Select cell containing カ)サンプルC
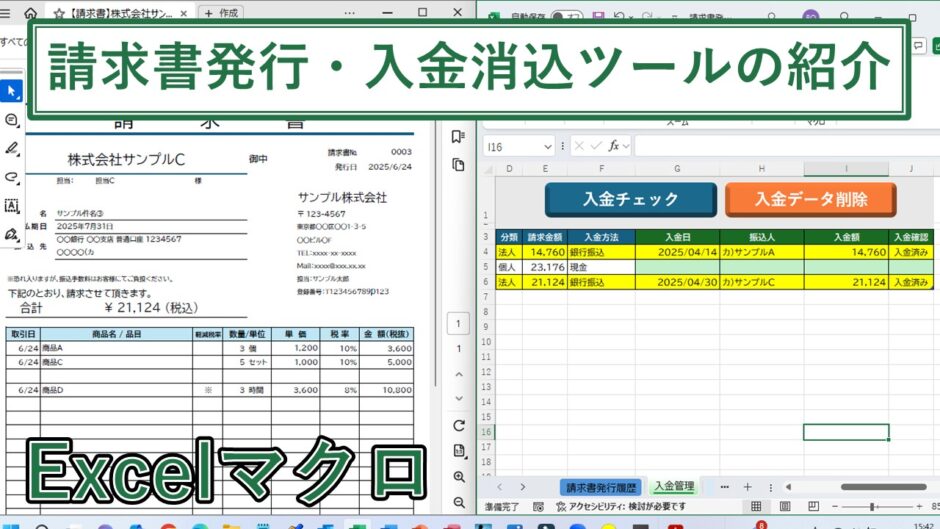This screenshot has width=940, height=529. pos(761,282)
